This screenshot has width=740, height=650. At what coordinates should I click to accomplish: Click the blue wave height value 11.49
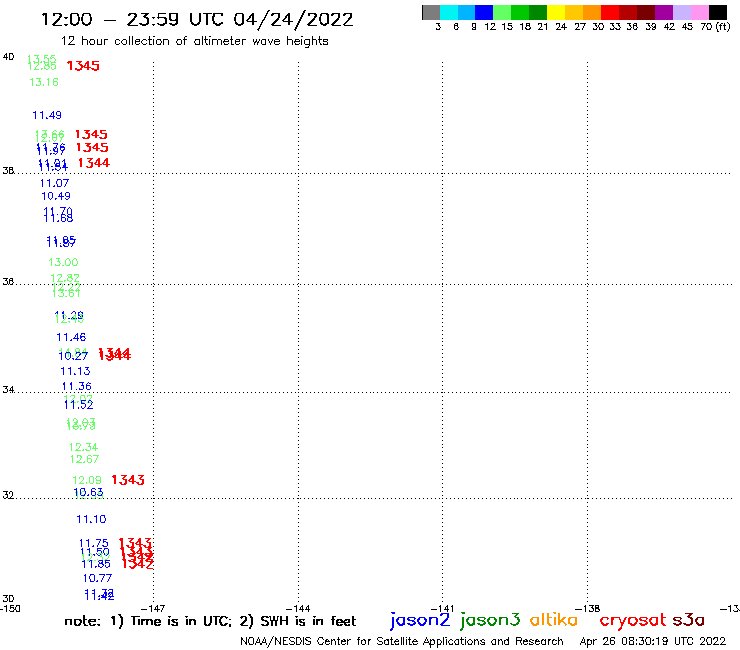click(47, 115)
